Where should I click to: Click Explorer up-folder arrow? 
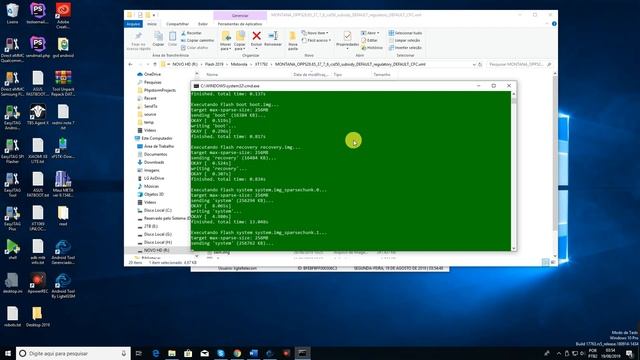[x=155, y=64]
